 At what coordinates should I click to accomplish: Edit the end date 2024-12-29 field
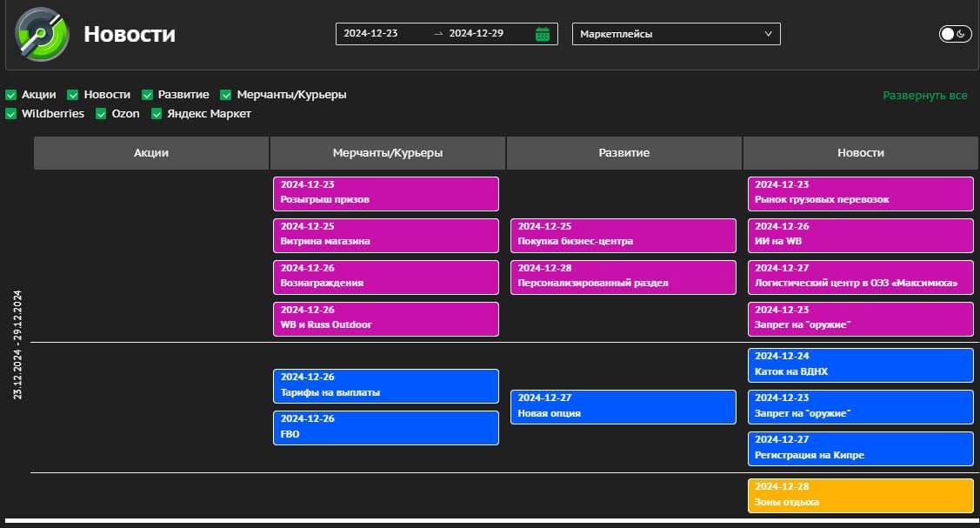pyautogui.click(x=476, y=34)
